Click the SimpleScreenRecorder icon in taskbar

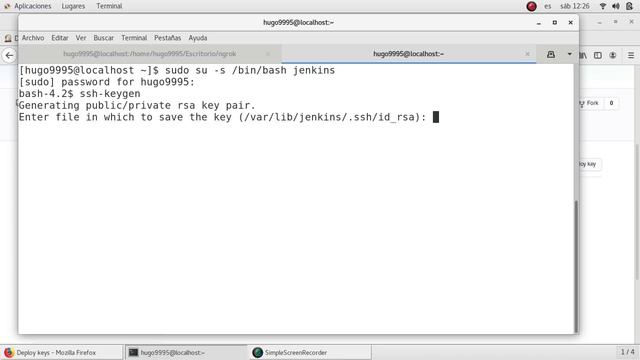(x=257, y=353)
